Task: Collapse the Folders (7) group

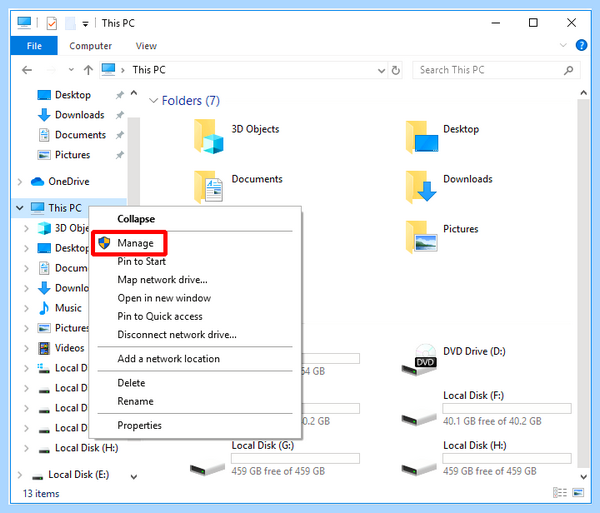Action: (x=153, y=101)
